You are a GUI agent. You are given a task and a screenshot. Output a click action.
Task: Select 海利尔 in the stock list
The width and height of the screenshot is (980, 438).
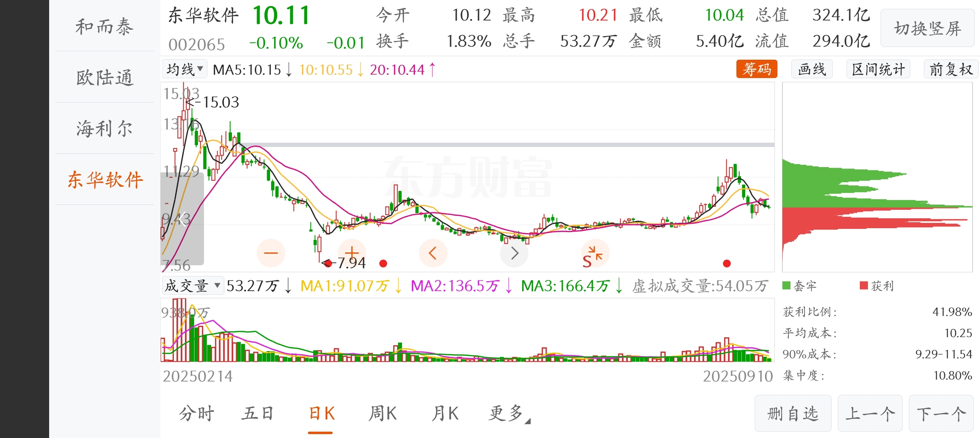[105, 129]
